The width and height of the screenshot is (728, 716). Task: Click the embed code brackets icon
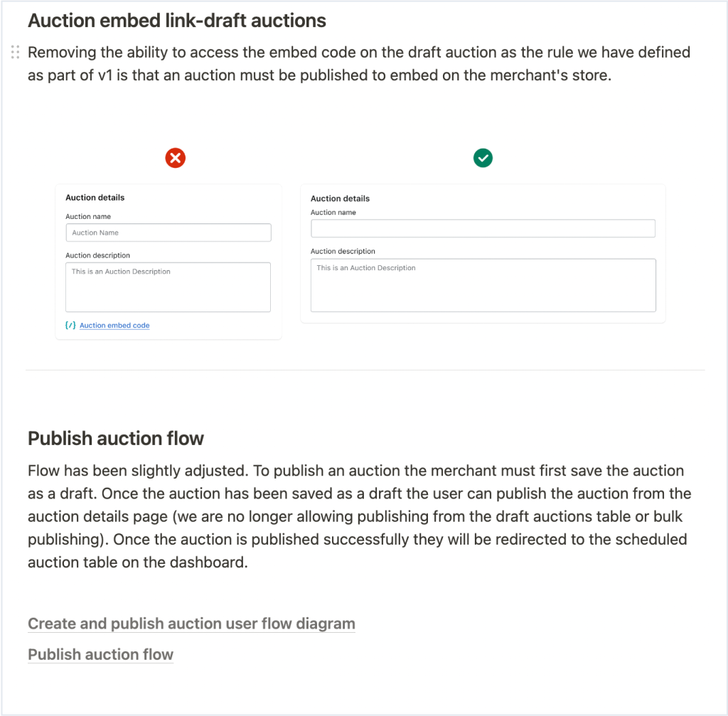(x=70, y=325)
